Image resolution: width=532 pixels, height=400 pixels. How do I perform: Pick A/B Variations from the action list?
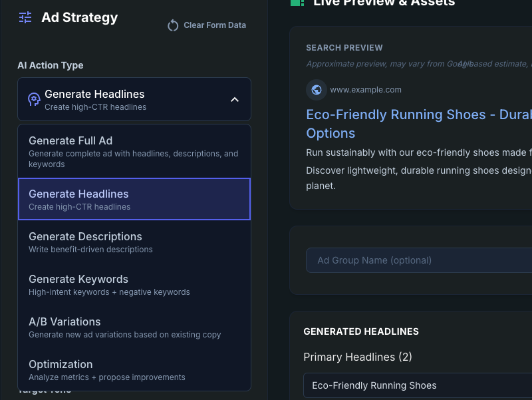(134, 327)
